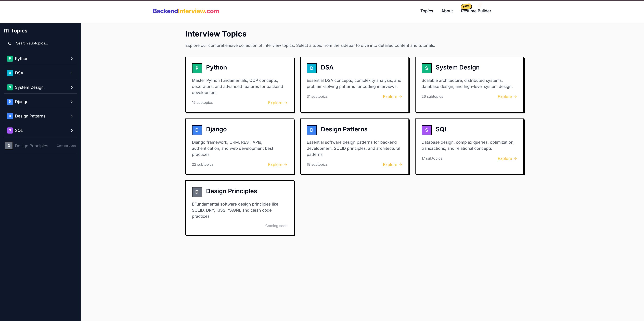The height and width of the screenshot is (321, 644).
Task: Expand the SQL chevron in sidebar
Action: (x=72, y=131)
